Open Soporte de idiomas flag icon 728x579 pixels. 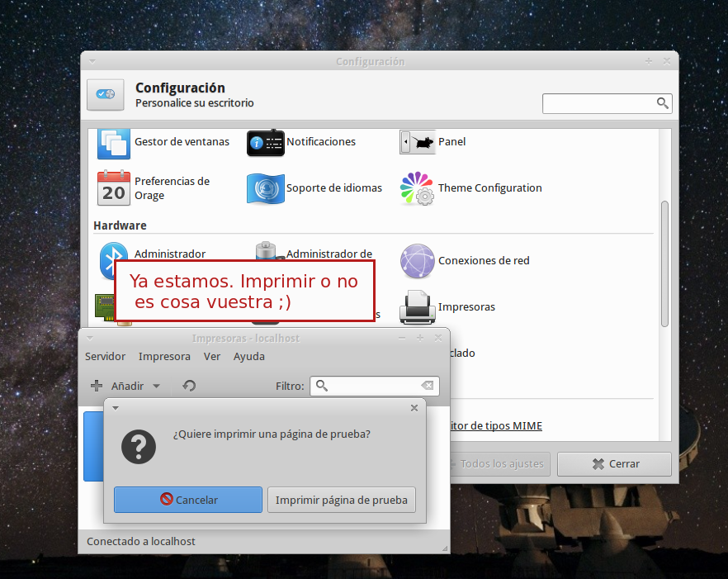[266, 188]
